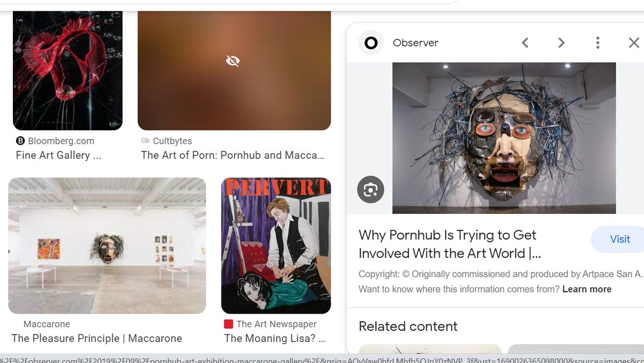Click The Art Newspaper source label
Screen dimensions: 644x363
(x=276, y=324)
